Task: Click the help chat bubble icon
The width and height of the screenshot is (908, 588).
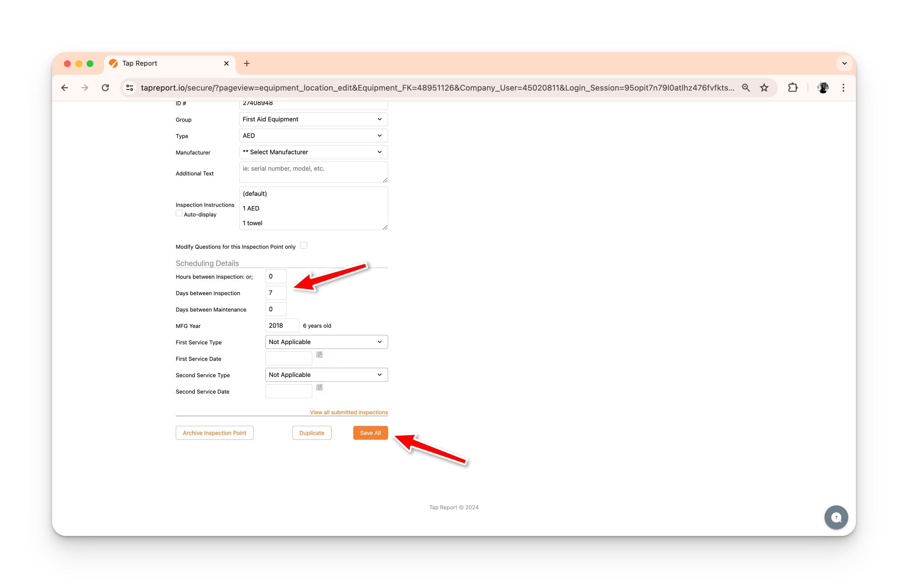Action: [836, 517]
